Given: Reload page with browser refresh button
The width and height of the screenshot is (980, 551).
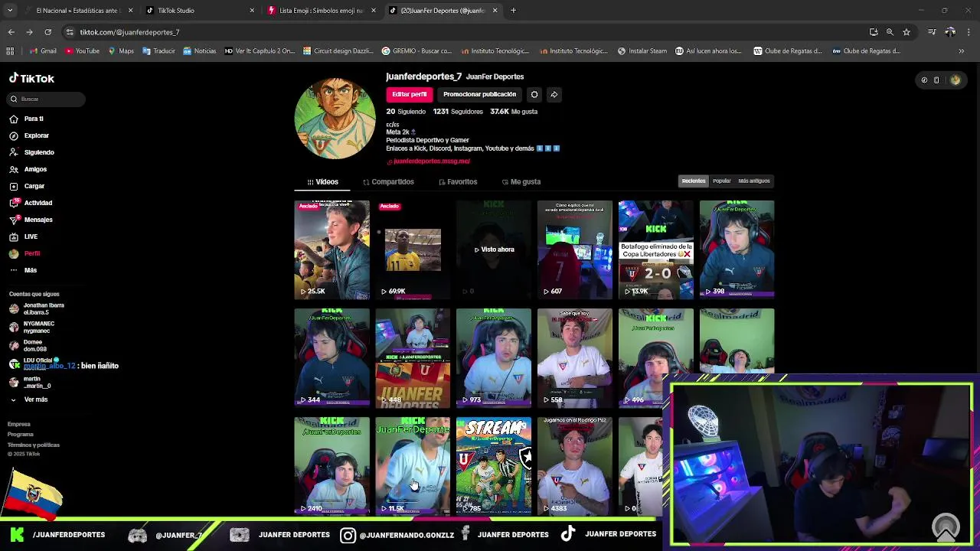Looking at the screenshot, I should 47,32.
